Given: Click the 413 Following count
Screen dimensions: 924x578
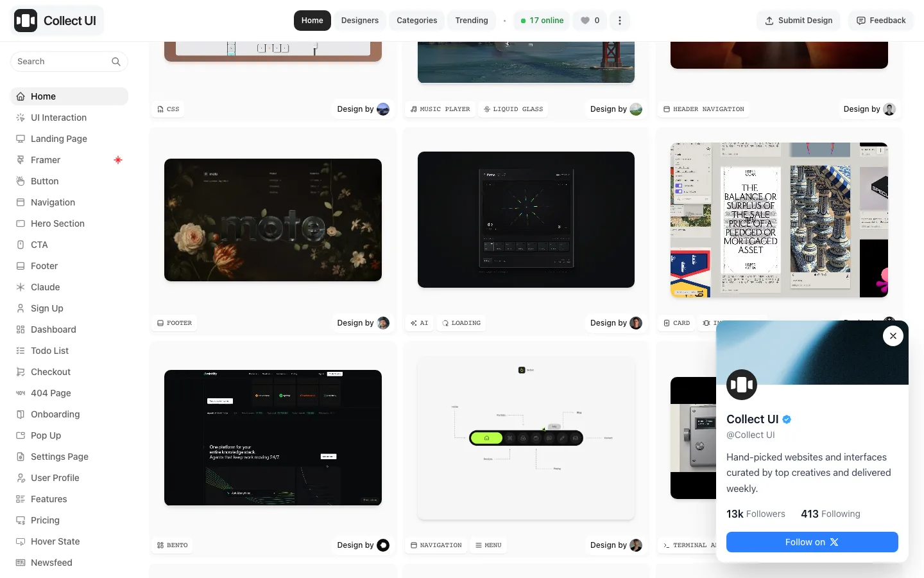Looking at the screenshot, I should 830,514.
